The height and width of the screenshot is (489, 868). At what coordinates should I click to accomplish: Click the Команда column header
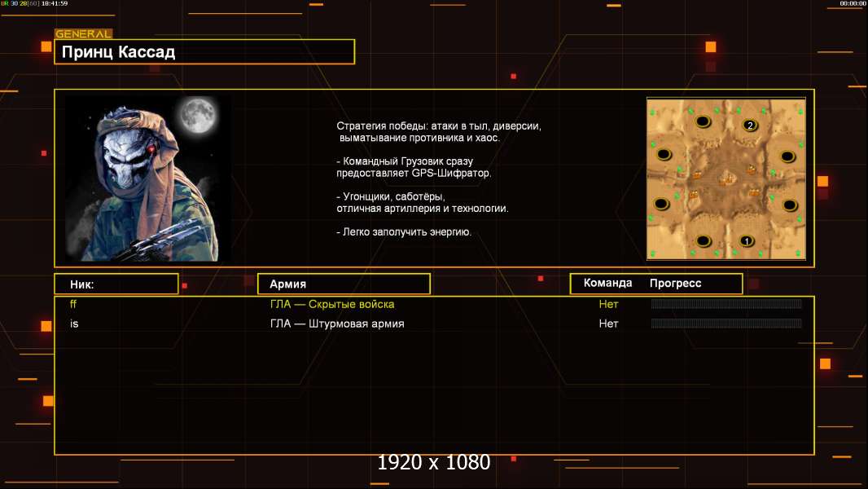pos(607,283)
